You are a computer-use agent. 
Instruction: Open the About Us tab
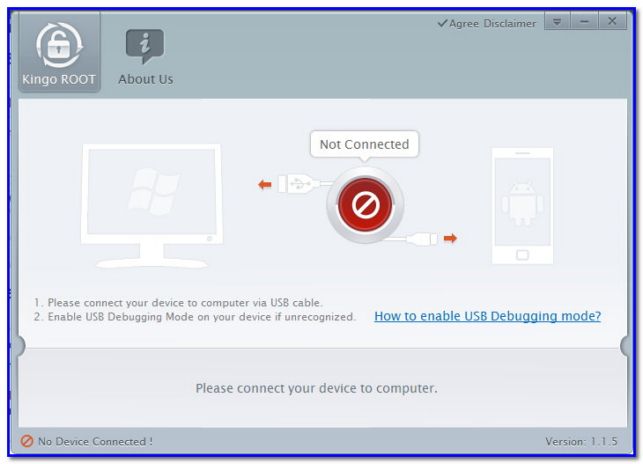pos(145,57)
